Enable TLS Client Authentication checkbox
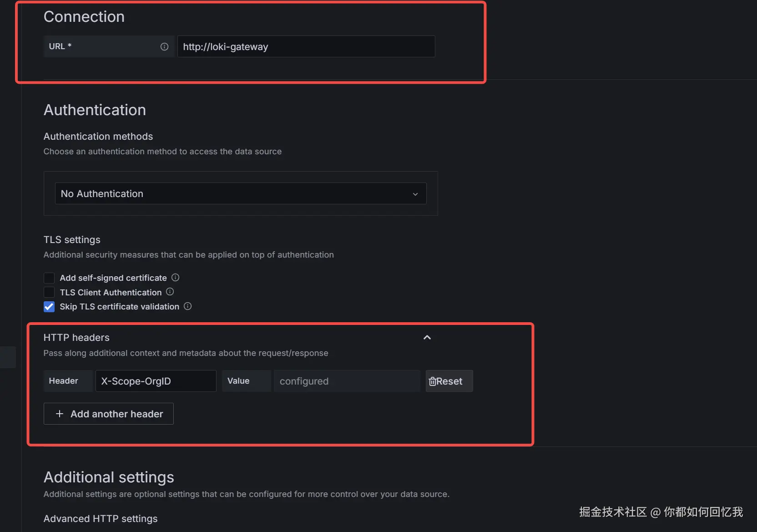This screenshot has width=757, height=532. point(49,292)
